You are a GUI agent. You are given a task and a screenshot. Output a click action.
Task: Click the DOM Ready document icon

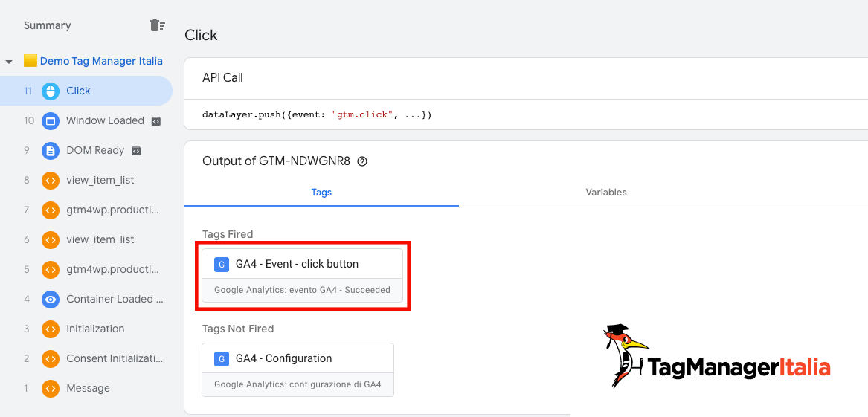pos(50,150)
